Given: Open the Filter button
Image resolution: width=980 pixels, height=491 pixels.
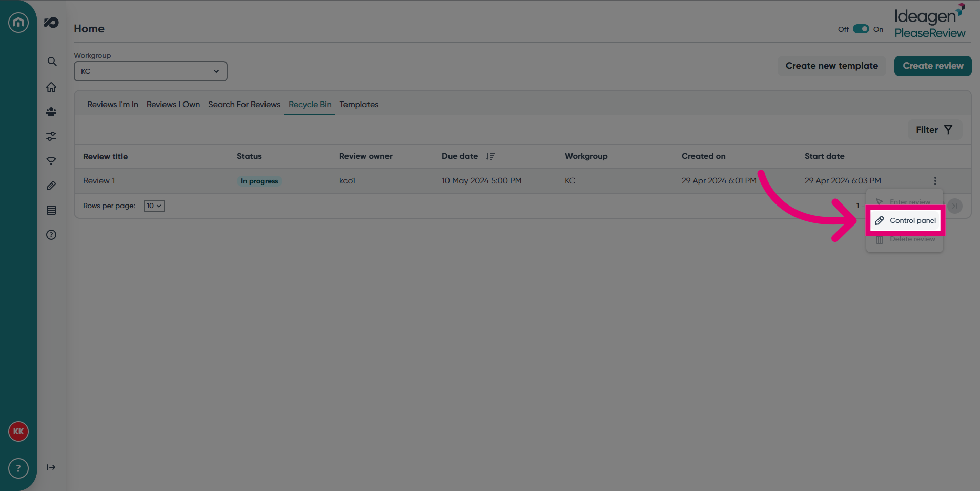Looking at the screenshot, I should [x=935, y=130].
